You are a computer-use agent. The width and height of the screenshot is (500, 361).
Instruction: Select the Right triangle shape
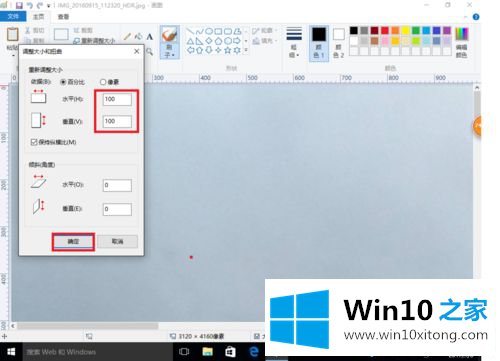point(199,41)
